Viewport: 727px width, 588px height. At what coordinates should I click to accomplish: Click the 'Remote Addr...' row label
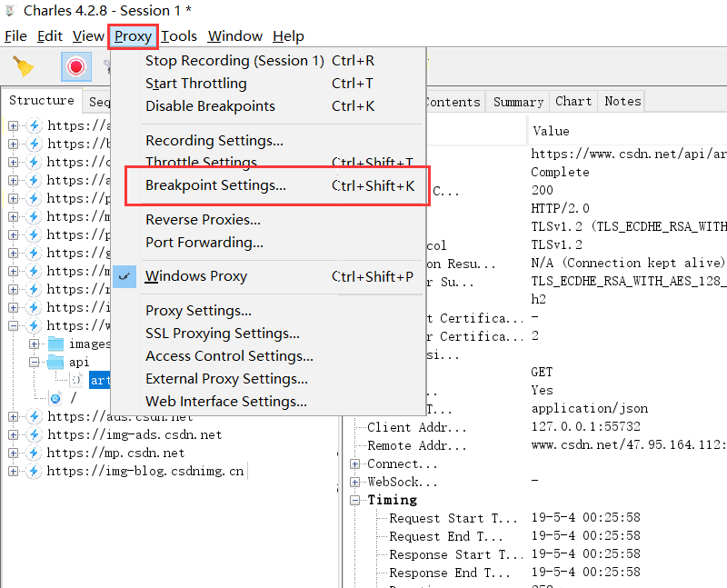(417, 445)
